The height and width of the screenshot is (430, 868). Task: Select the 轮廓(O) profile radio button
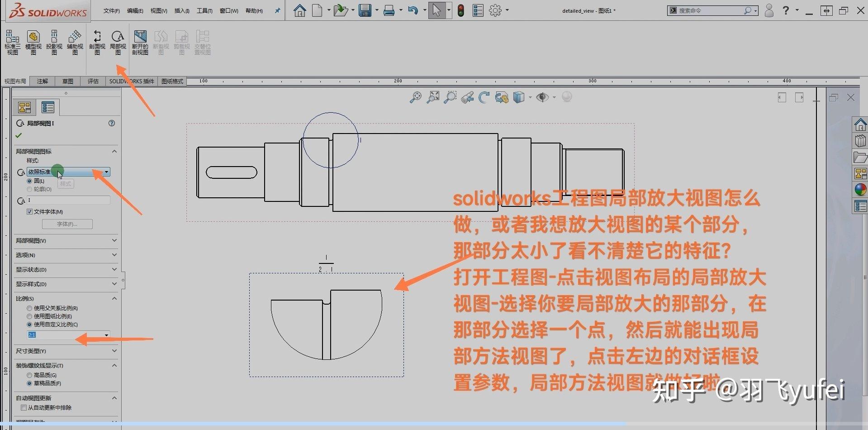[x=29, y=189]
